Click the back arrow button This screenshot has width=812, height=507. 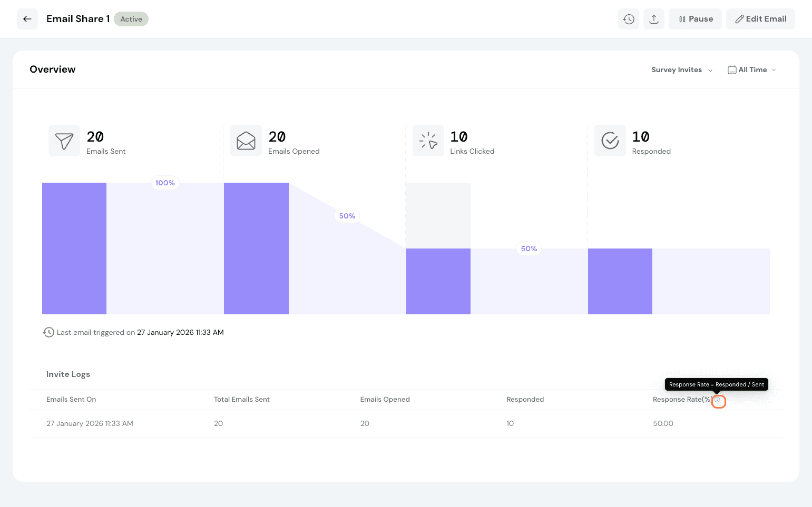(27, 19)
